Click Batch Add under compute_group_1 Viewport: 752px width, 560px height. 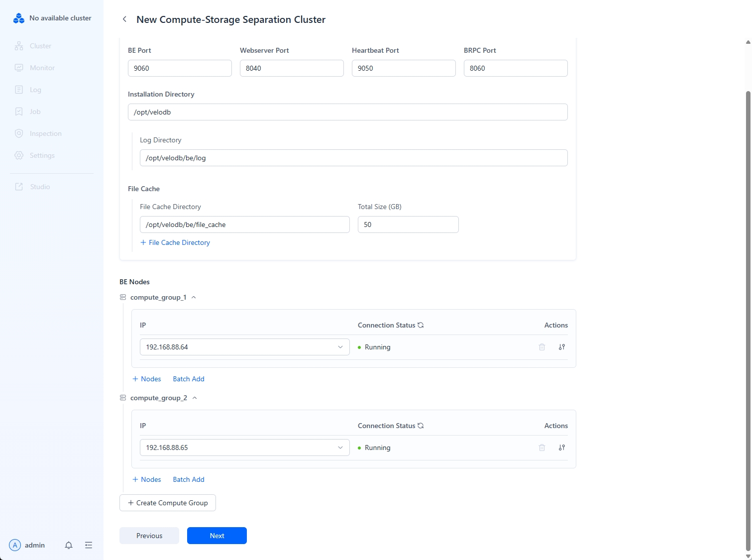click(x=189, y=379)
